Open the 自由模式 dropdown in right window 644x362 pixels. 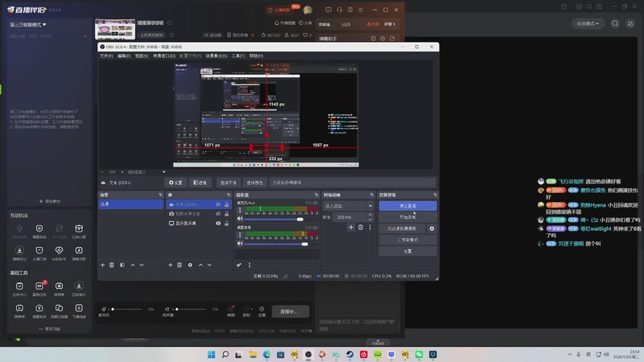(x=588, y=24)
